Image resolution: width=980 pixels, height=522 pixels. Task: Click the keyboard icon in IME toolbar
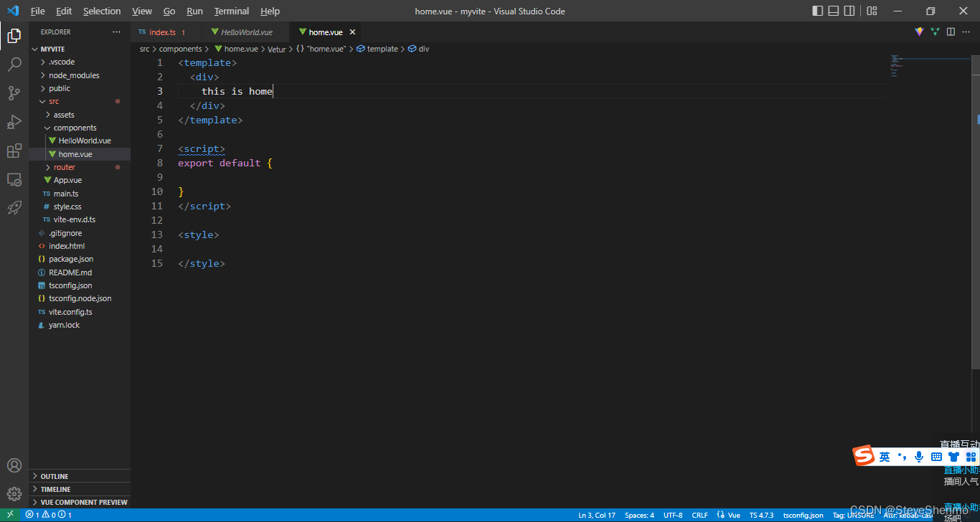click(x=936, y=457)
